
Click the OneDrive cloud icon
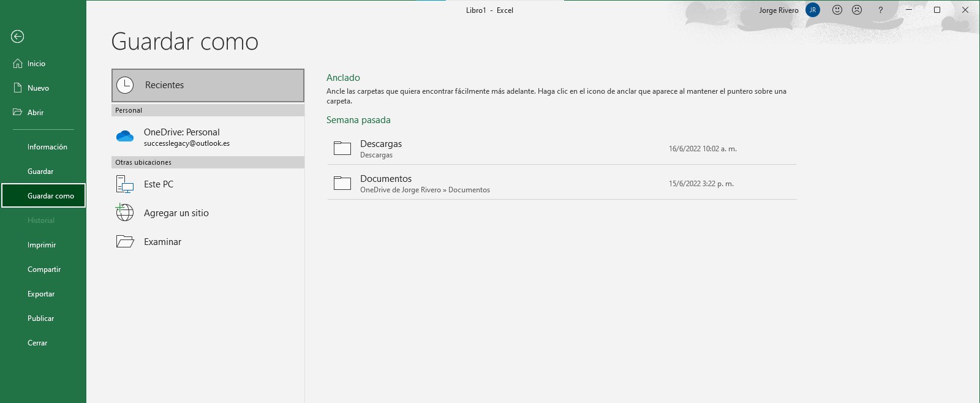point(125,137)
